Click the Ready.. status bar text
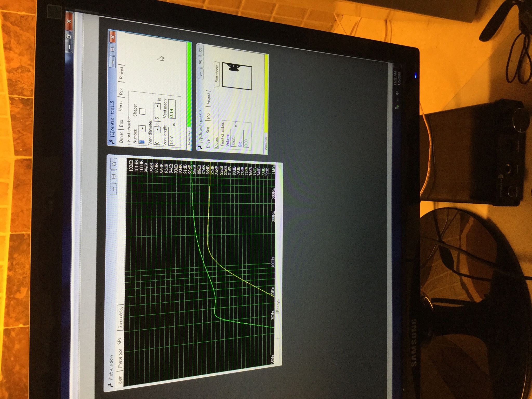The height and width of the screenshot is (399, 532). click(278, 305)
